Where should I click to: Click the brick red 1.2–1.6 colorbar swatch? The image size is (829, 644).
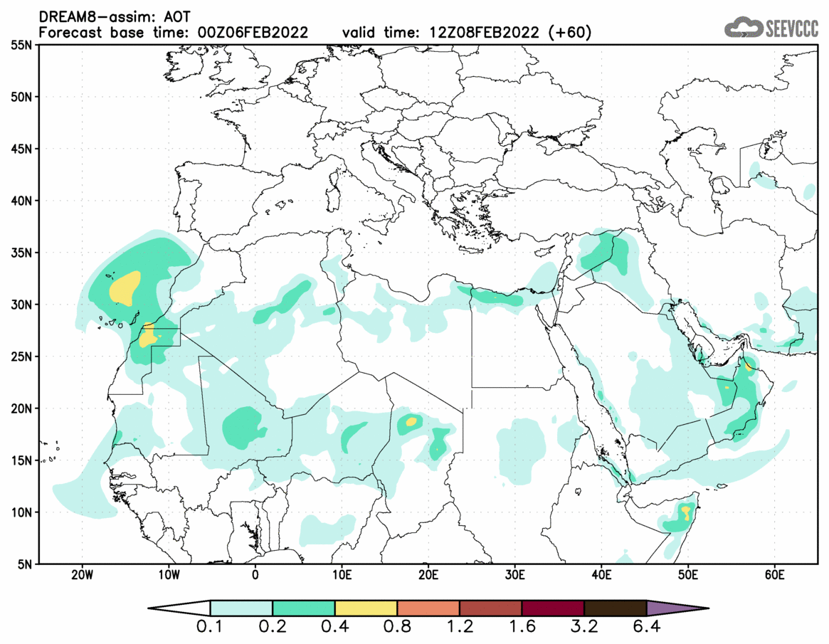490,608
